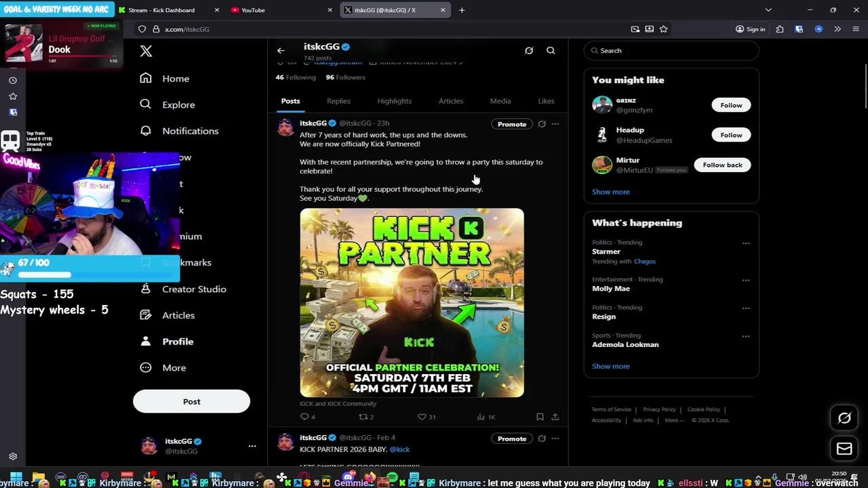Image resolution: width=868 pixels, height=488 pixels.
Task: Select the Posts tab
Action: (x=290, y=101)
